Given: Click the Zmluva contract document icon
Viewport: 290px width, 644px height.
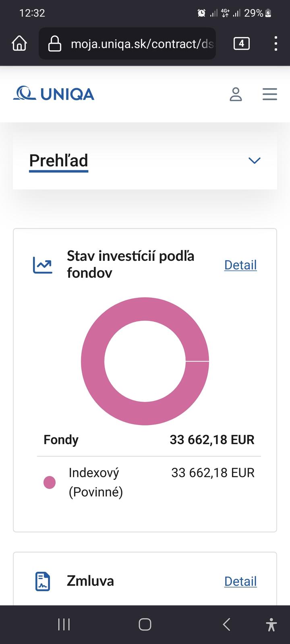Looking at the screenshot, I should coord(43,581).
